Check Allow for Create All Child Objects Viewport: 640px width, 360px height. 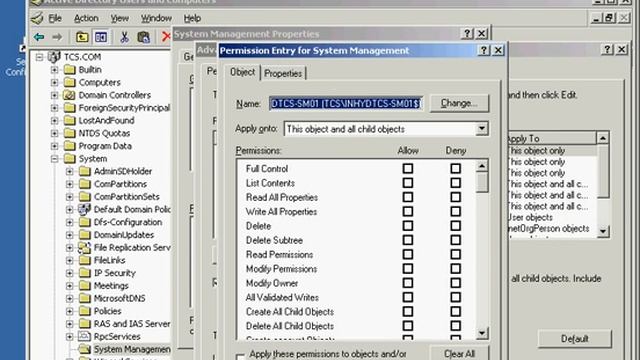click(x=408, y=311)
